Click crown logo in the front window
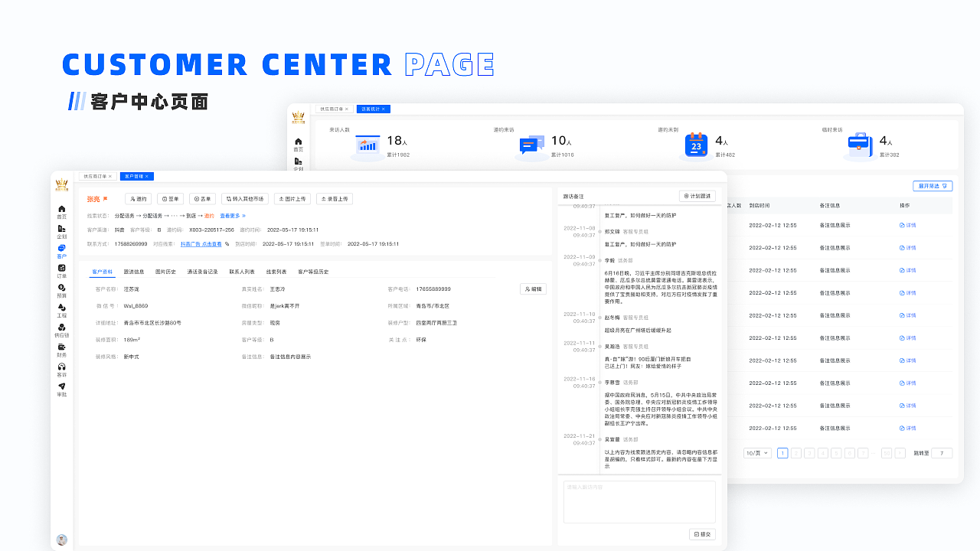The width and height of the screenshot is (980, 551). click(62, 184)
